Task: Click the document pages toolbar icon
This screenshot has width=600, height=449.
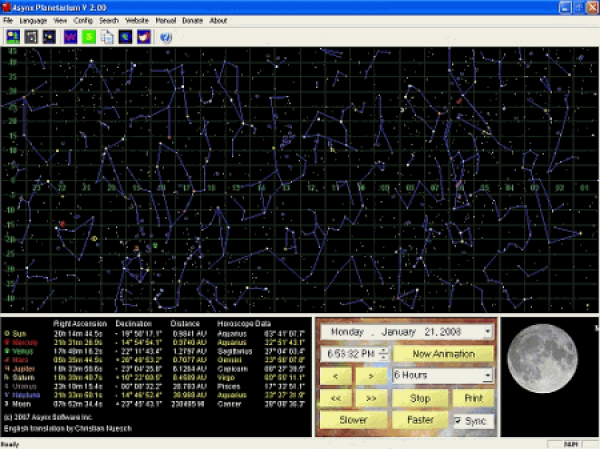Action: click(107, 37)
